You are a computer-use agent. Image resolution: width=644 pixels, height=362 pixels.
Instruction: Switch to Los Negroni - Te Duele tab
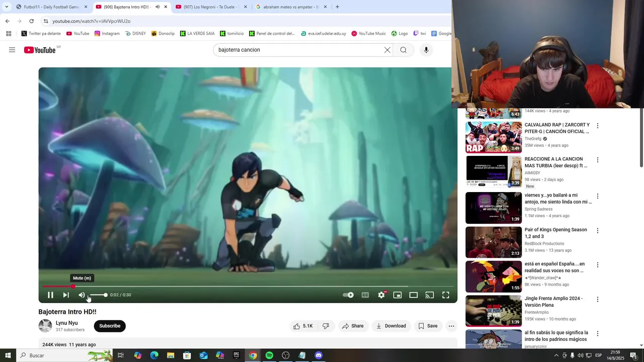click(211, 7)
